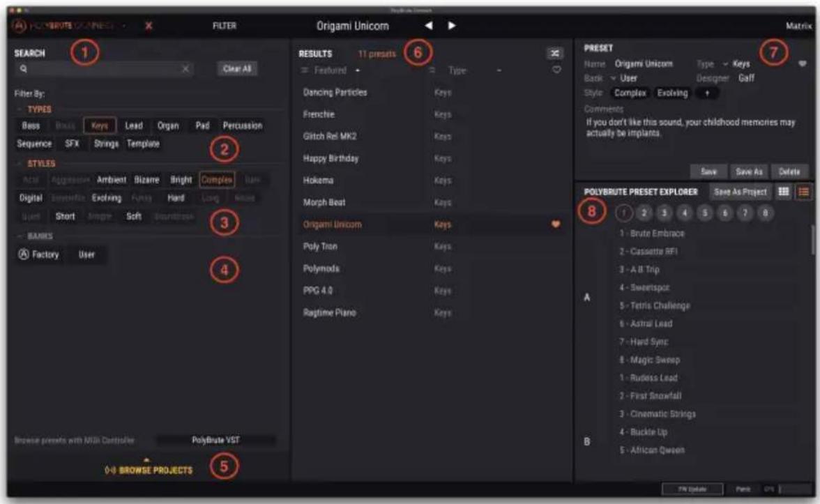Collapse the BANKS filter section
The height and width of the screenshot is (504, 820).
[35, 236]
